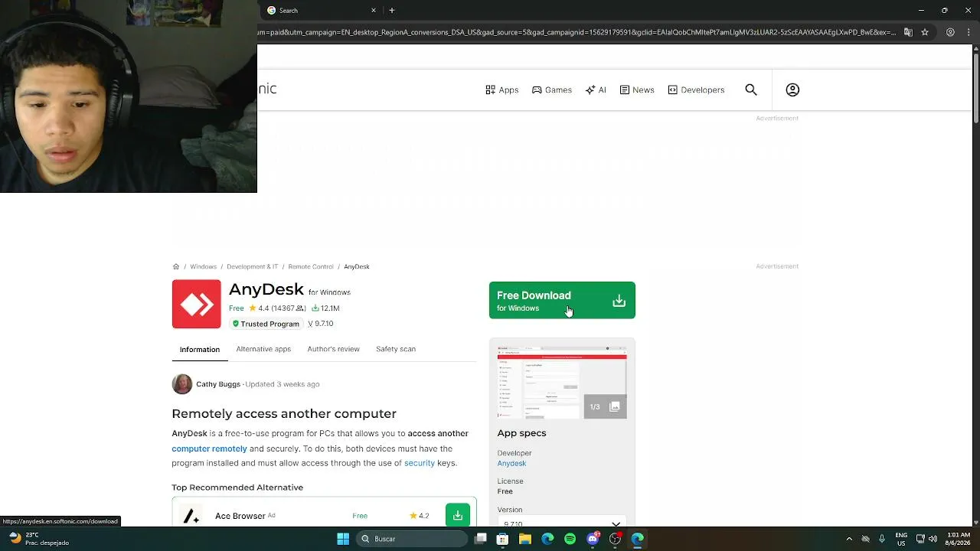Image resolution: width=980 pixels, height=551 pixels.
Task: Show hidden system tray icons
Action: click(x=848, y=539)
